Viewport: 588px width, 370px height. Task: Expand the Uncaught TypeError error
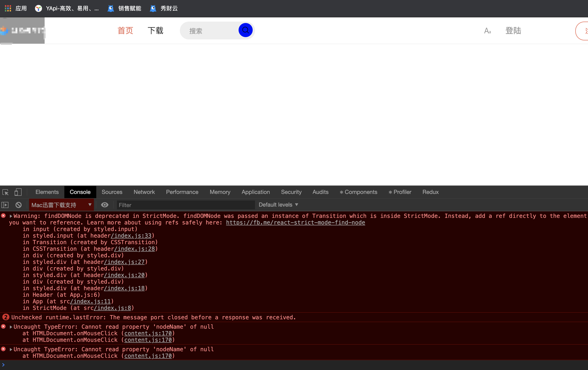click(11, 327)
